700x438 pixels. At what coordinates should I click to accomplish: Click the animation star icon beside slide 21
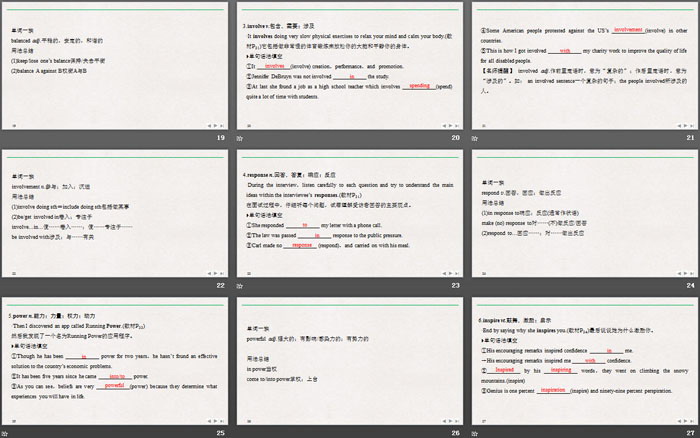[x=475, y=138]
